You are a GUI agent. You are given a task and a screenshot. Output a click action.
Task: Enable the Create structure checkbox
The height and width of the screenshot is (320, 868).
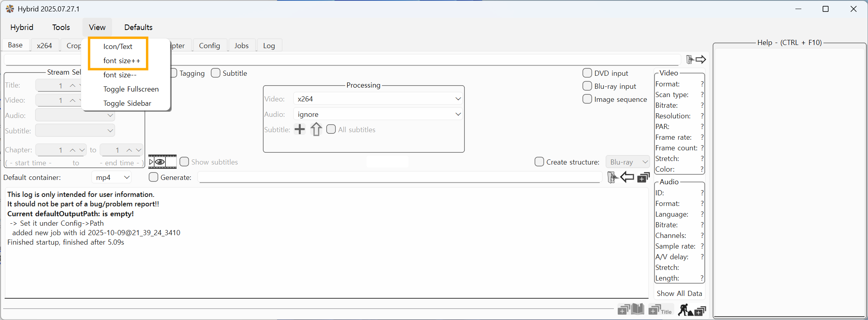(x=539, y=162)
